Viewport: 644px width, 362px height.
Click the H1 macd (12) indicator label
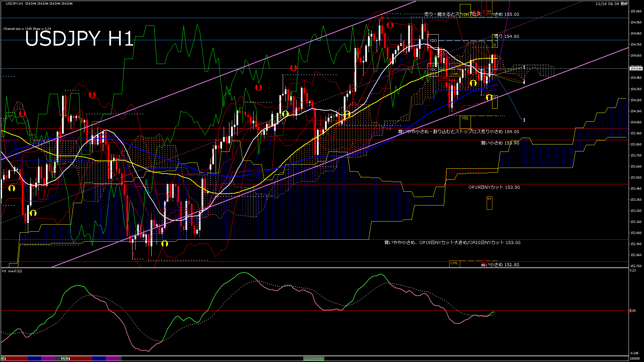[12, 271]
